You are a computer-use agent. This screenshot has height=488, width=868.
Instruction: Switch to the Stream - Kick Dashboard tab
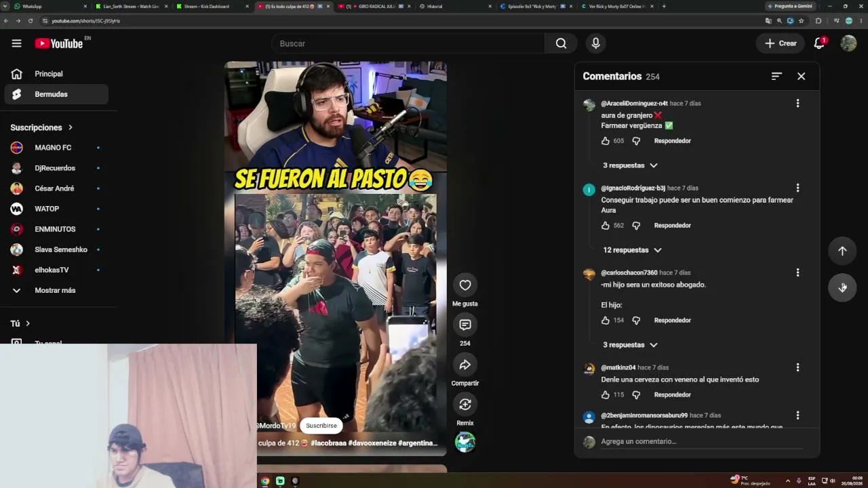[212, 6]
